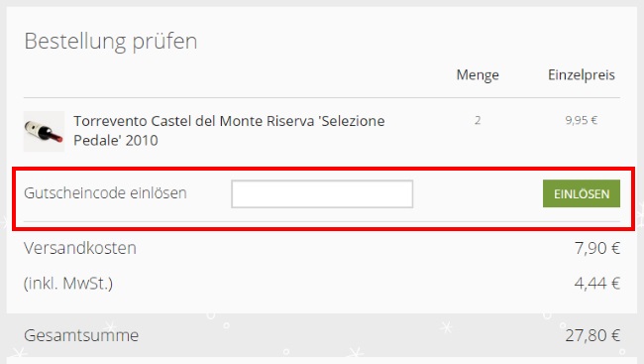Click the shipping cost 7,90 €
Image resolution: width=644 pixels, height=364 pixels.
597,248
